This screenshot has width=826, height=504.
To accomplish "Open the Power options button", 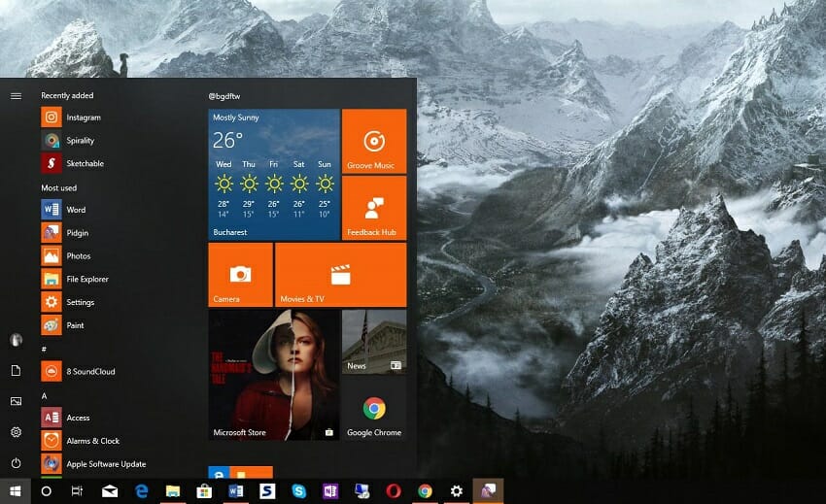I will 16,463.
